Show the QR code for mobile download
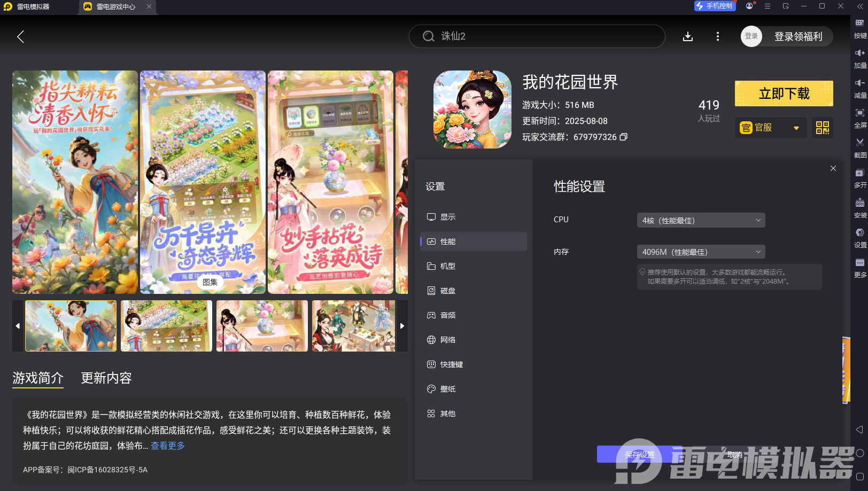Viewport: 868px width, 491px height. 822,128
